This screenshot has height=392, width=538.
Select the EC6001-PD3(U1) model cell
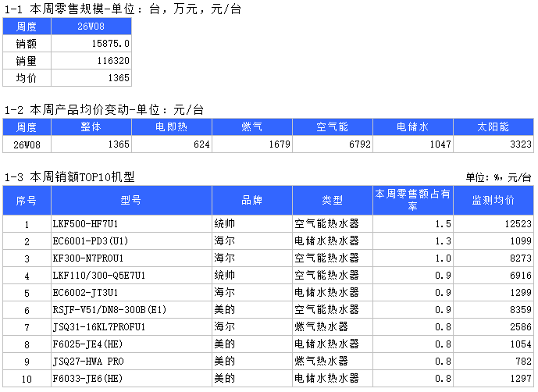click(x=131, y=241)
